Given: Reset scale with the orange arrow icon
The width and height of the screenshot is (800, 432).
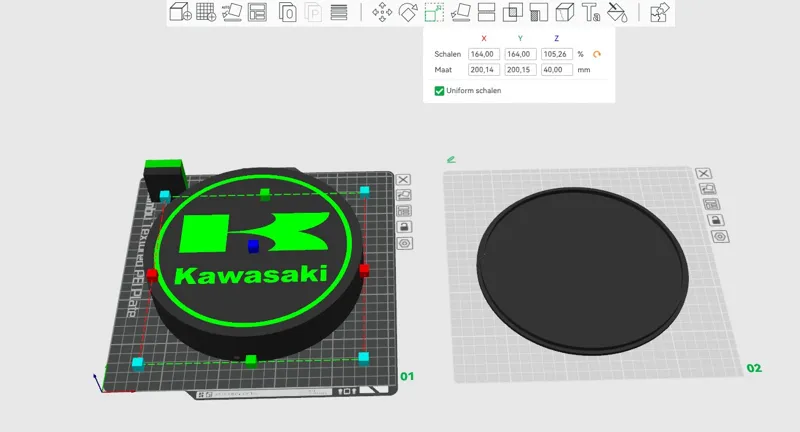Looking at the screenshot, I should tap(596, 54).
